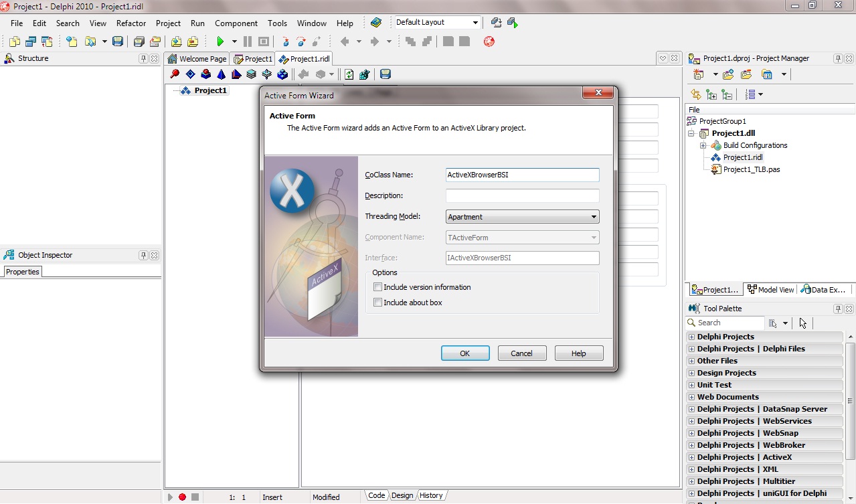Click the Register type library icon

(364, 74)
